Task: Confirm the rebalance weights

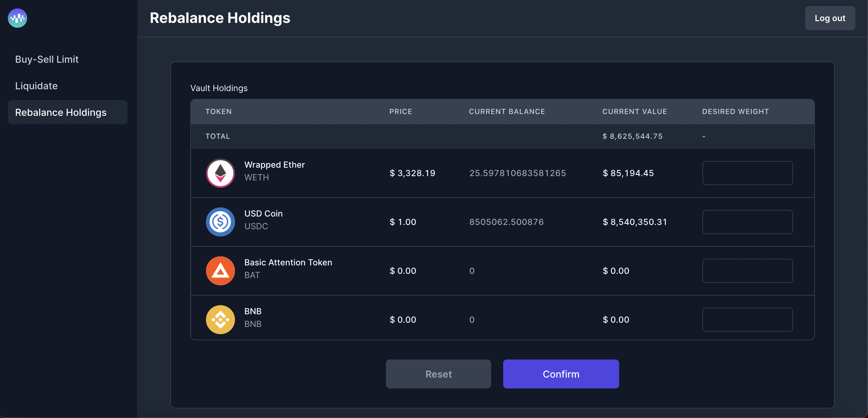Action: pos(561,374)
